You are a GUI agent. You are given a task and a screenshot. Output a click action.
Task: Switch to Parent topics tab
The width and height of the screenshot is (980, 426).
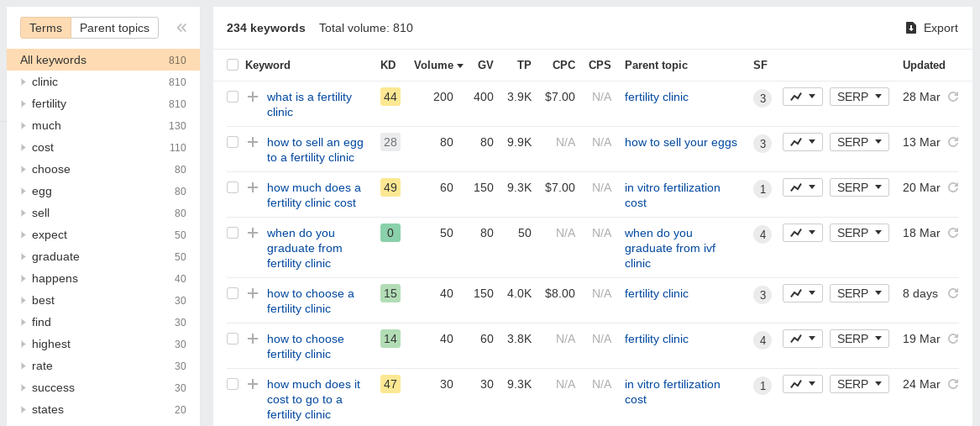click(114, 29)
